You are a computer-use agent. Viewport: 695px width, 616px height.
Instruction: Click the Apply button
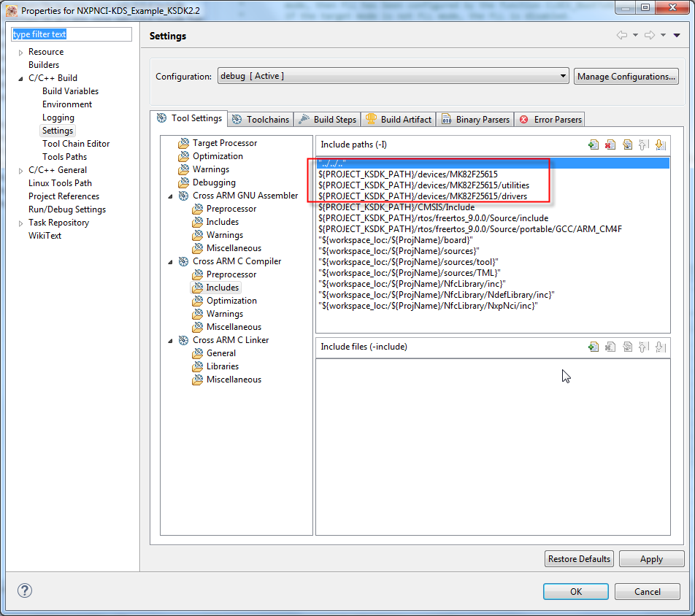point(651,559)
